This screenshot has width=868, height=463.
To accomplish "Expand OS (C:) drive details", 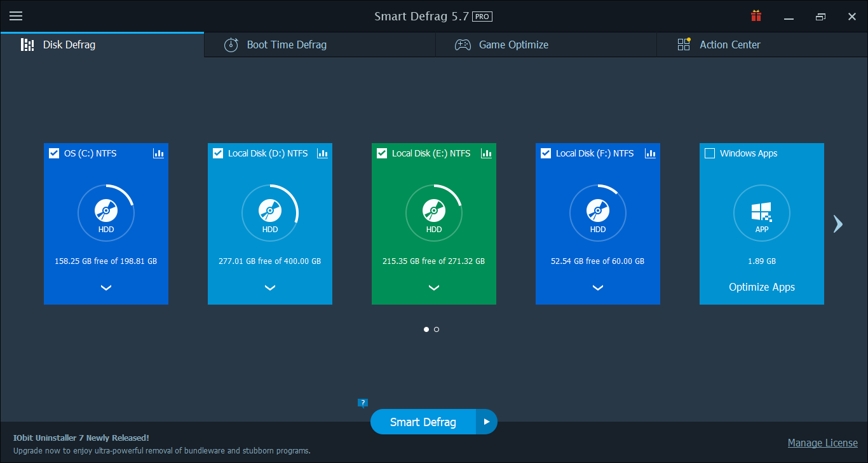I will tap(106, 287).
